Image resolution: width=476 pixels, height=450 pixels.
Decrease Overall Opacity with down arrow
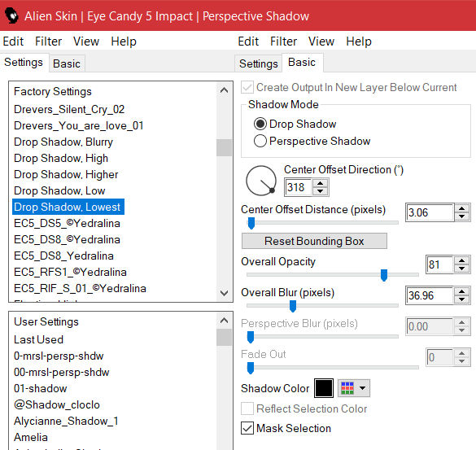[461, 268]
